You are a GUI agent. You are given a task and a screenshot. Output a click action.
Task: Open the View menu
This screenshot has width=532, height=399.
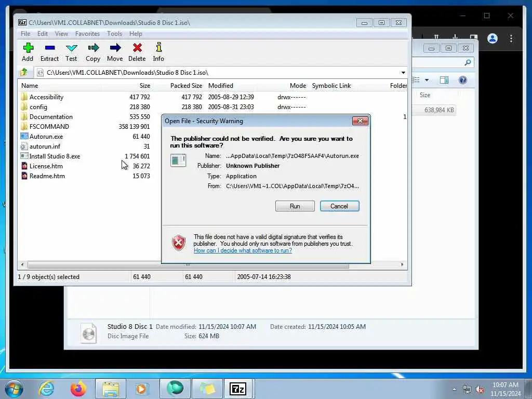61,34
